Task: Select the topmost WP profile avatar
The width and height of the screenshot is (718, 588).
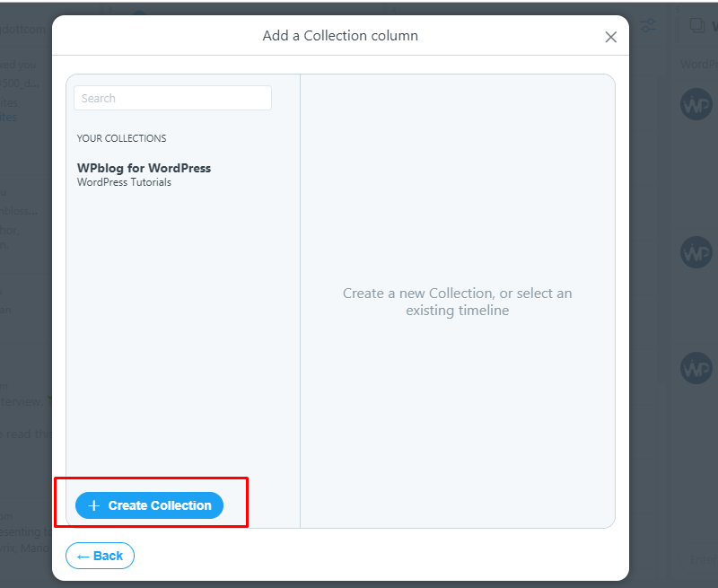Action: point(696,104)
